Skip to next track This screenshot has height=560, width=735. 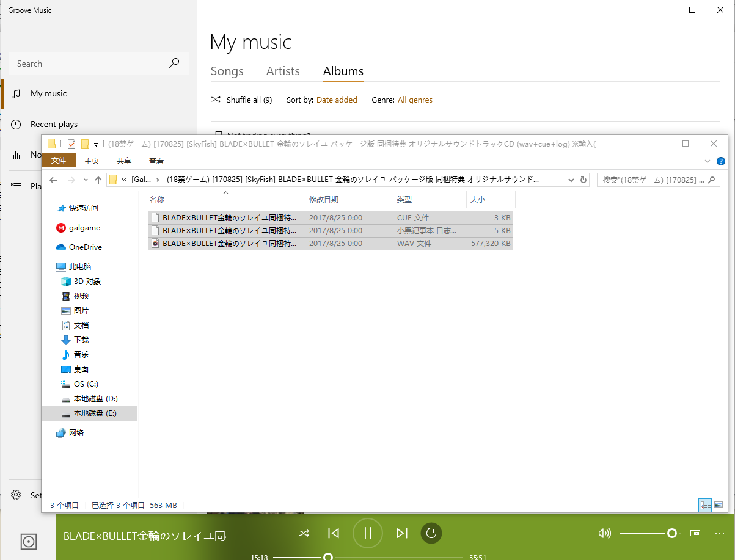[x=401, y=533]
